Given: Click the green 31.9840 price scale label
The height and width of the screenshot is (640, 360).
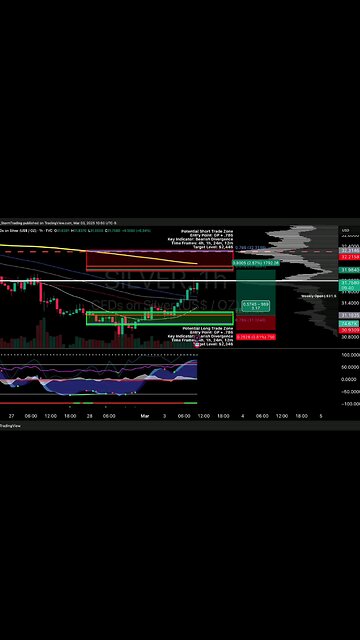Looking at the screenshot, I should (x=349, y=270).
